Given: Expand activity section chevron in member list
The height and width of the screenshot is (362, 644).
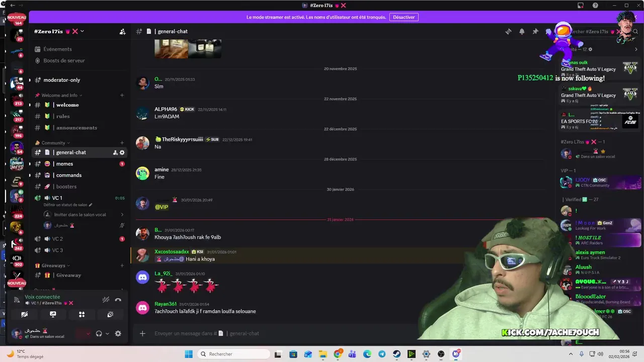Looking at the screenshot, I should pyautogui.click(x=636, y=49).
